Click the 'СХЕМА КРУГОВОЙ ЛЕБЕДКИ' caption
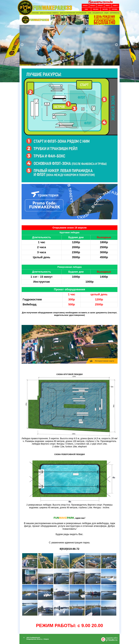 pos(69,374)
